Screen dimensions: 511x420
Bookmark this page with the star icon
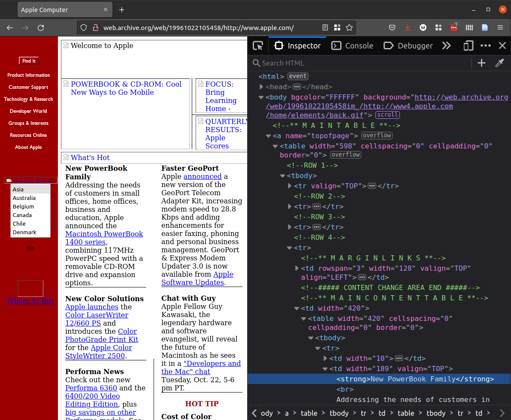[x=349, y=28]
